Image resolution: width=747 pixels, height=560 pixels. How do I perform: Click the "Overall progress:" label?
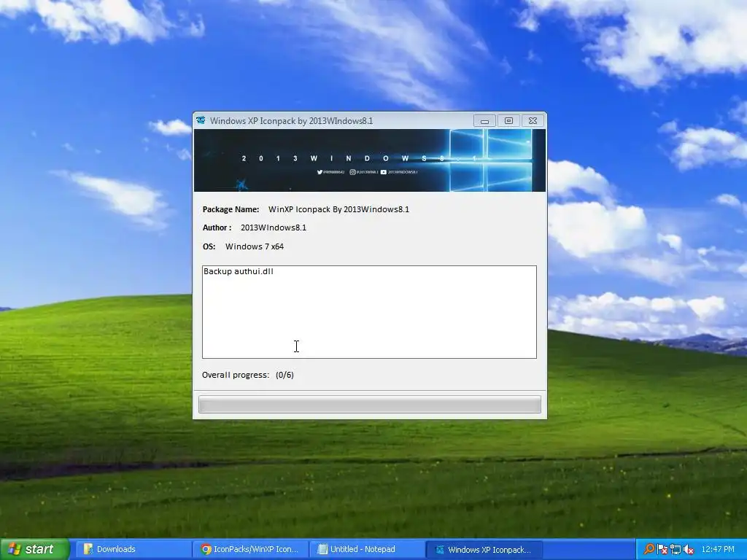pyautogui.click(x=236, y=376)
